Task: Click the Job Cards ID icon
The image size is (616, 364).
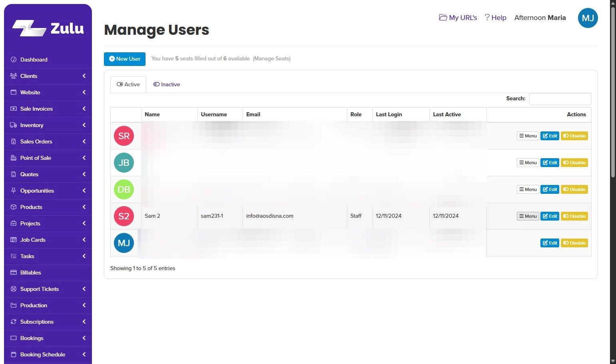Action: tap(13, 240)
